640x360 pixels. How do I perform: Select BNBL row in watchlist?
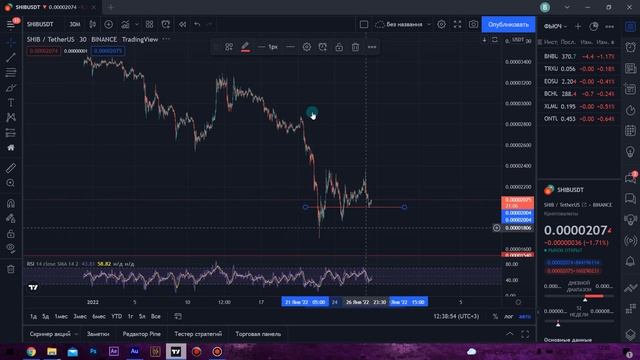(579, 56)
